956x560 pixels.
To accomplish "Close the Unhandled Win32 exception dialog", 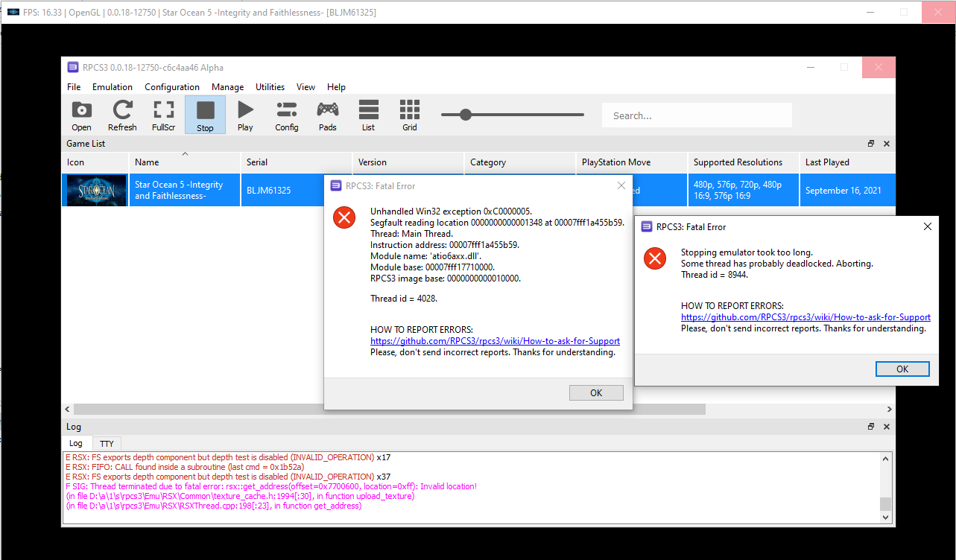I will [x=621, y=185].
